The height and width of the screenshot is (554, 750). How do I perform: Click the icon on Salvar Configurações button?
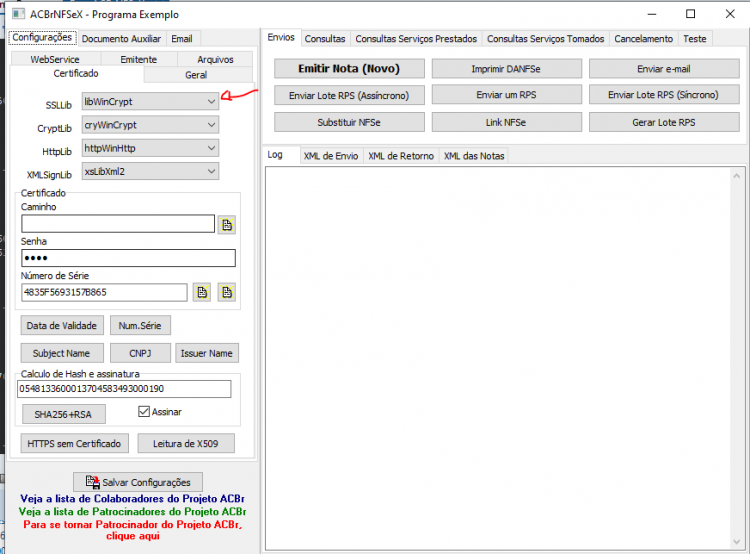tap(92, 482)
